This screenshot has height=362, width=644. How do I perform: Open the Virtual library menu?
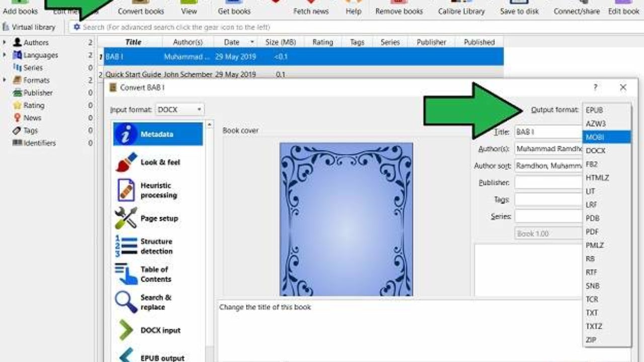[29, 27]
